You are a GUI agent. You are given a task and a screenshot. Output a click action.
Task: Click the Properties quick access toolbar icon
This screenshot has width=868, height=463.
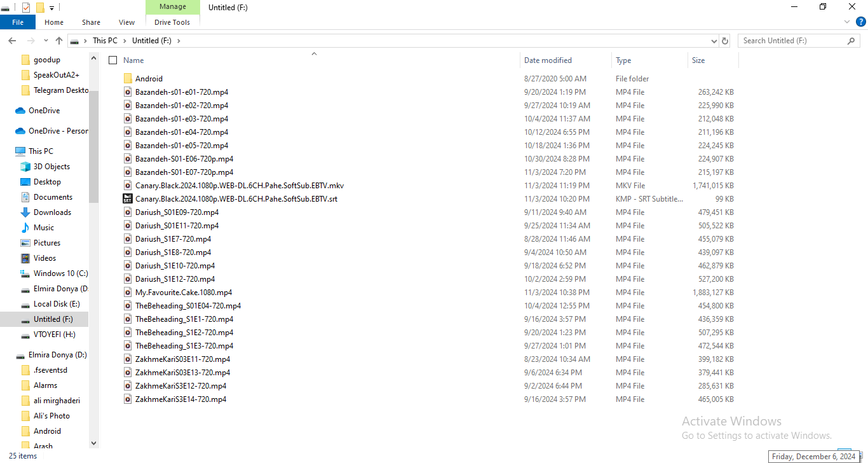pos(26,8)
